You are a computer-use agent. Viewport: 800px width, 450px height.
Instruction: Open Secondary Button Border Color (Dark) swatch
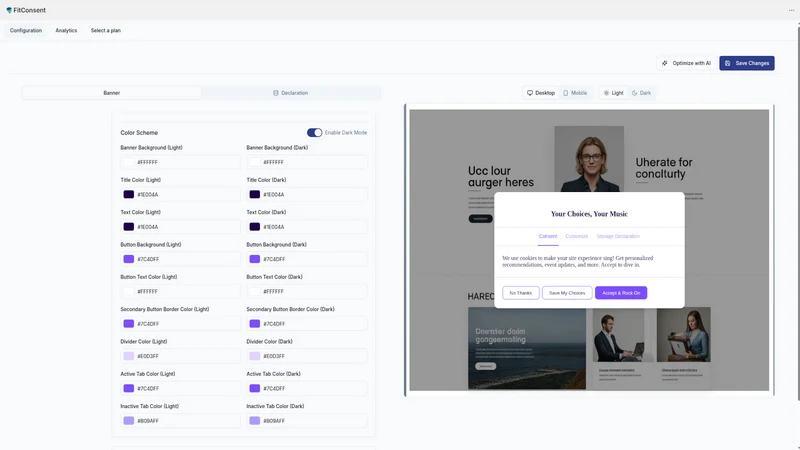click(255, 323)
